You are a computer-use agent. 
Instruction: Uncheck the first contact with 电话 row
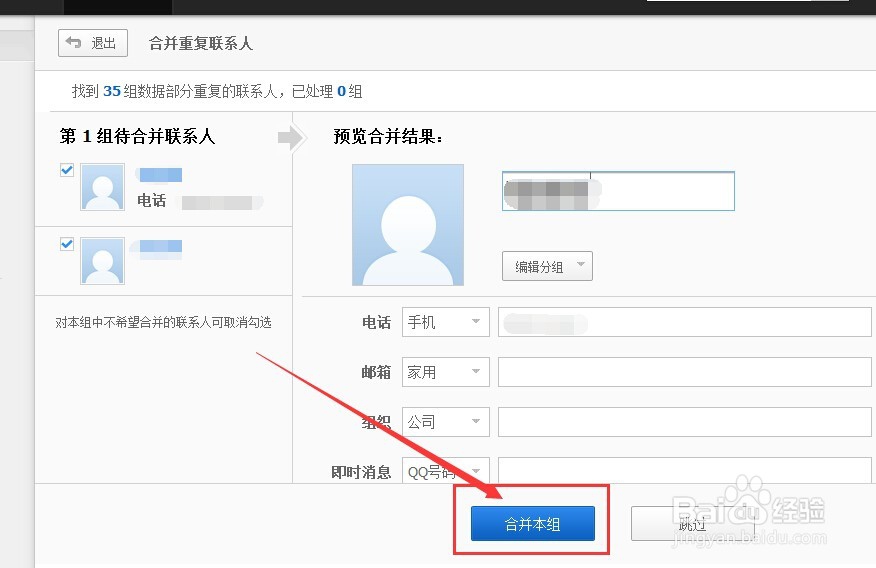[67, 170]
